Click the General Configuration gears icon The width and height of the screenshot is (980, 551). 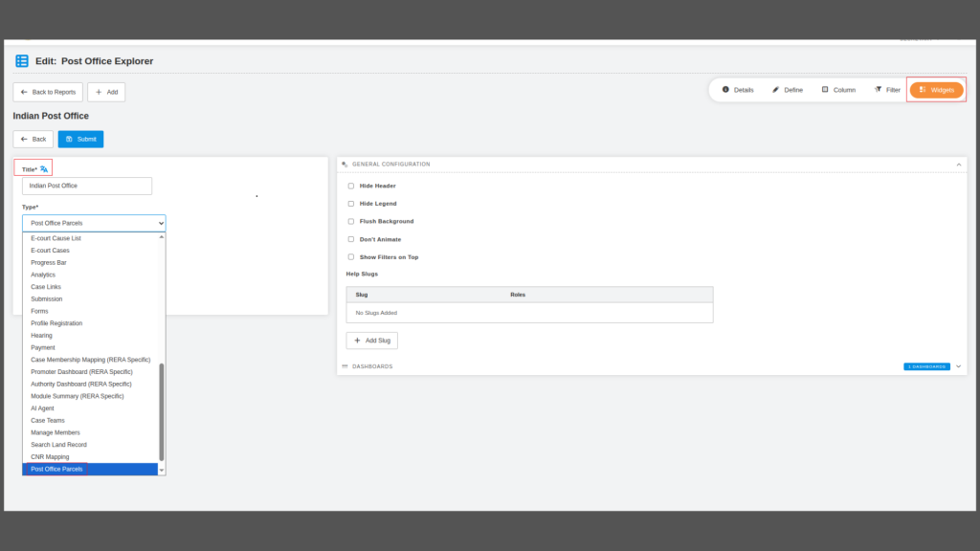[345, 165]
